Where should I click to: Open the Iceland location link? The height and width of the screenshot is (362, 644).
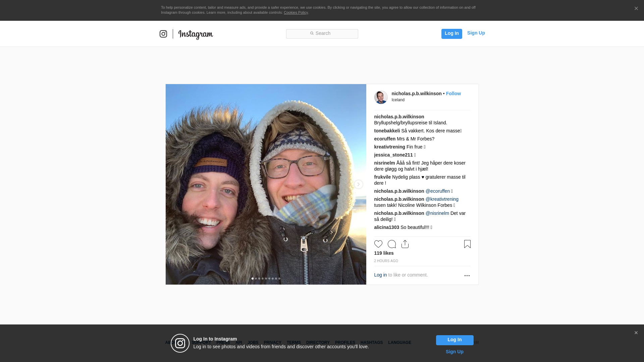coord(398,100)
